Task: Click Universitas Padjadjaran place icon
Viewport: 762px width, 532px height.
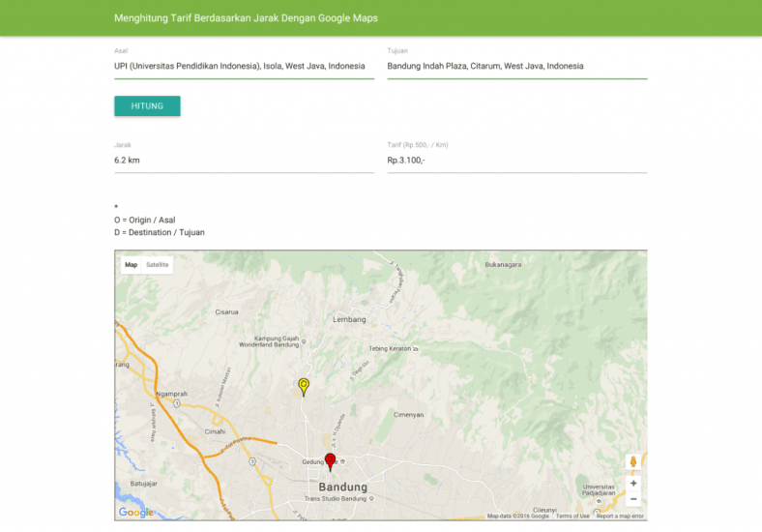Action: tap(599, 501)
